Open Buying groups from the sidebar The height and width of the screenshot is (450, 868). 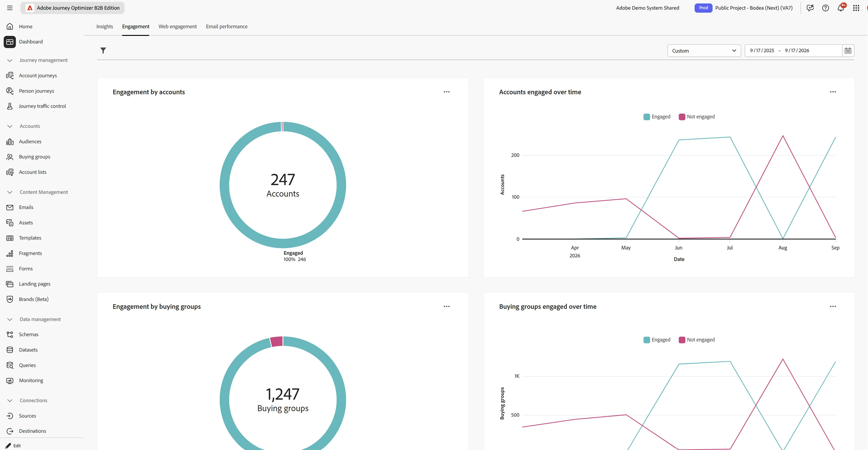(34, 157)
